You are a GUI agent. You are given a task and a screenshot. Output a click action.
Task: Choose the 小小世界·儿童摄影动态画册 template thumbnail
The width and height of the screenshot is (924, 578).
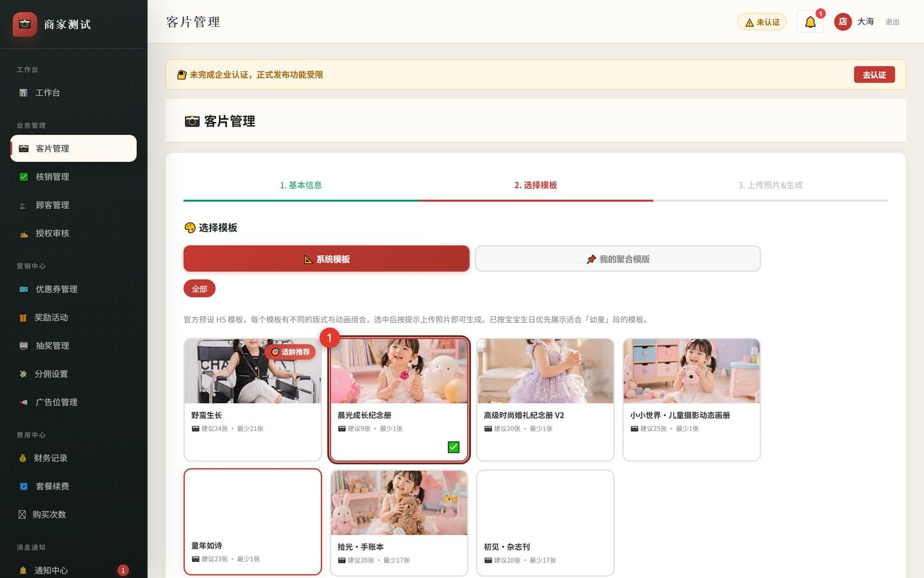pos(692,371)
